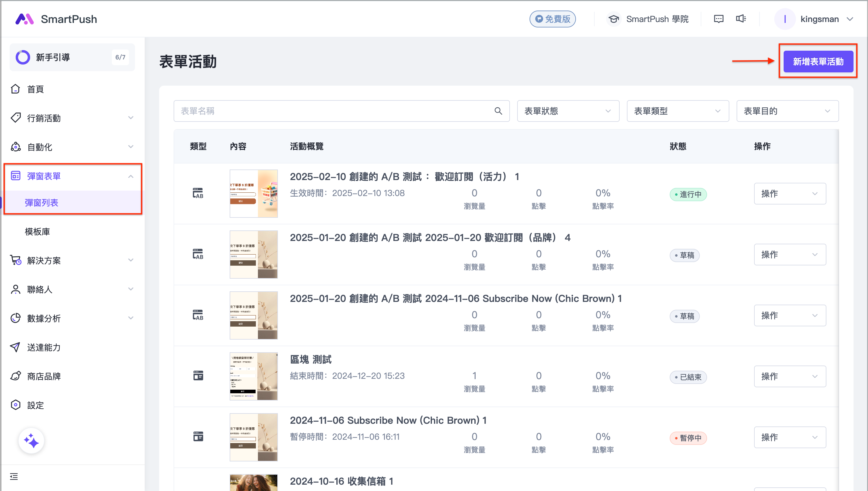Open the 表單類型 filter dropdown
This screenshot has width=868, height=491.
click(x=677, y=111)
